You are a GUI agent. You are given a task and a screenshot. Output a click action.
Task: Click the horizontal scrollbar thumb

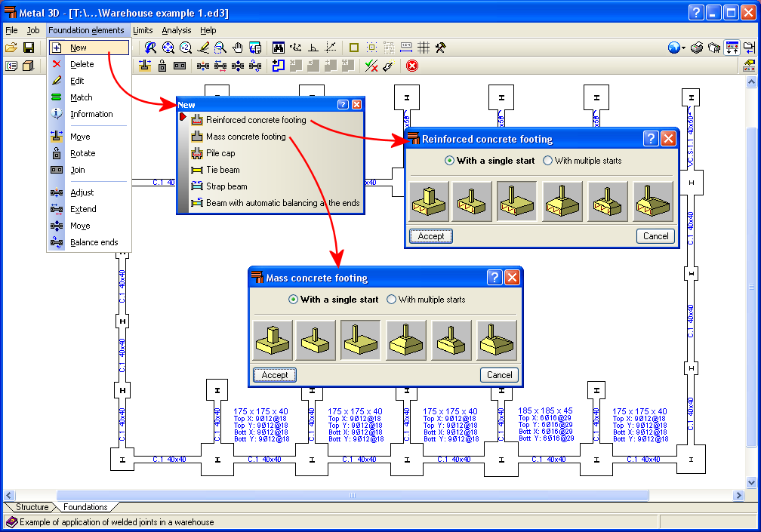[353, 495]
